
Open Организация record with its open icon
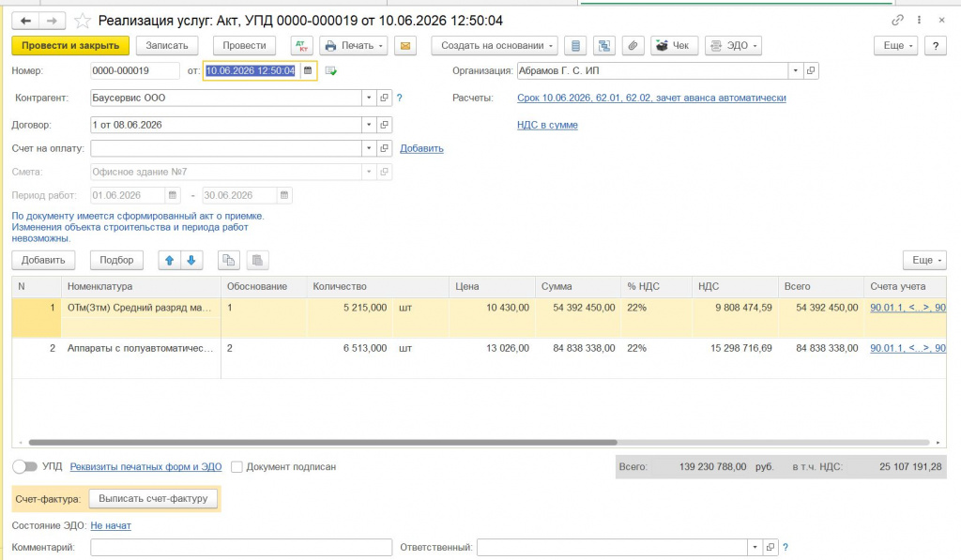[811, 71]
